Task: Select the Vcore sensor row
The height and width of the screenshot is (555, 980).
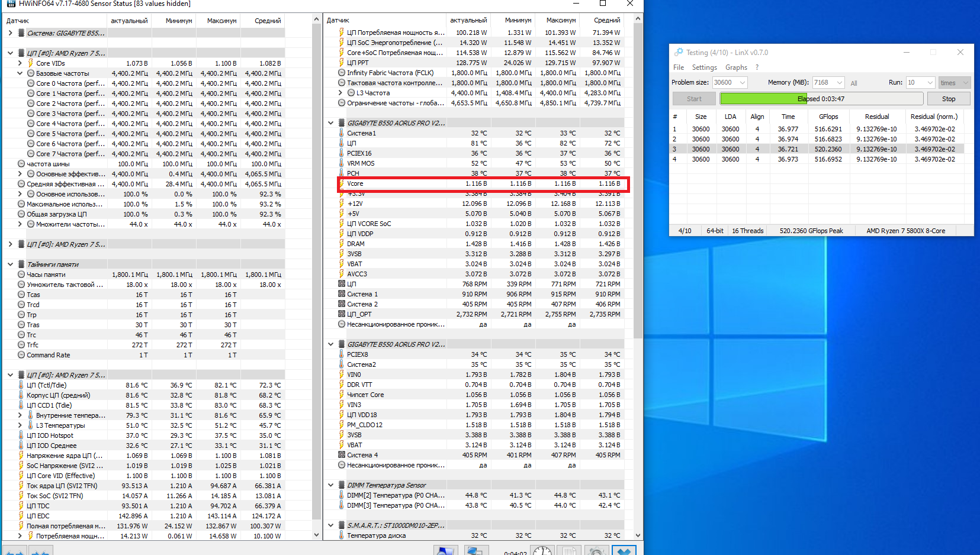Action: (480, 183)
